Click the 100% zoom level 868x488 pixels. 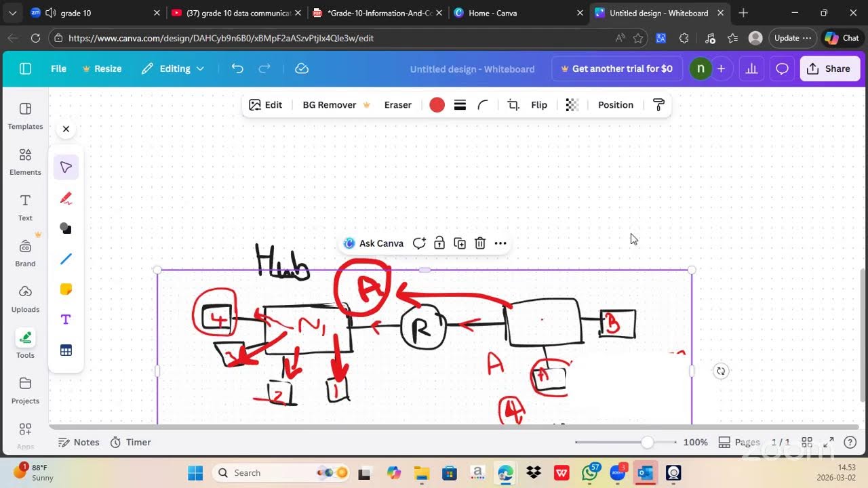click(695, 442)
